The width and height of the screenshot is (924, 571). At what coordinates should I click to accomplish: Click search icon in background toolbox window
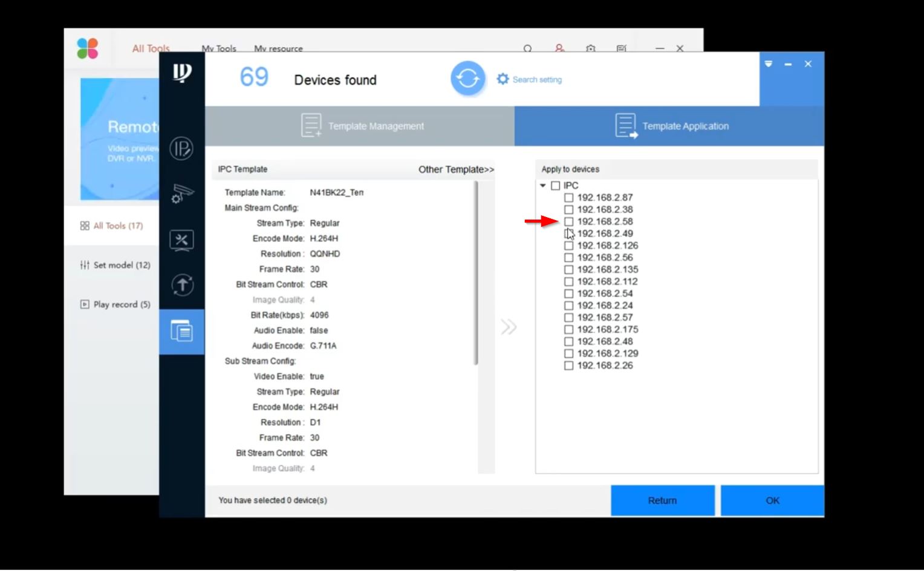pos(528,48)
